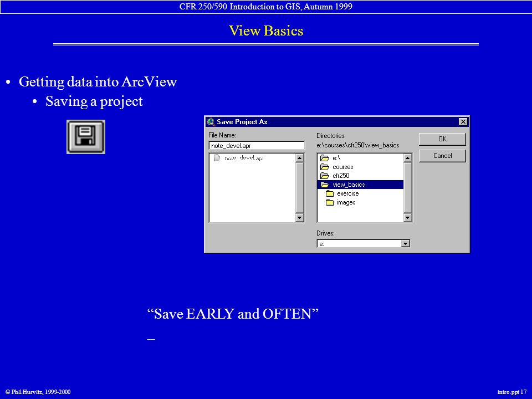The image size is (532, 399).
Task: Select the images directory
Action: 346,202
